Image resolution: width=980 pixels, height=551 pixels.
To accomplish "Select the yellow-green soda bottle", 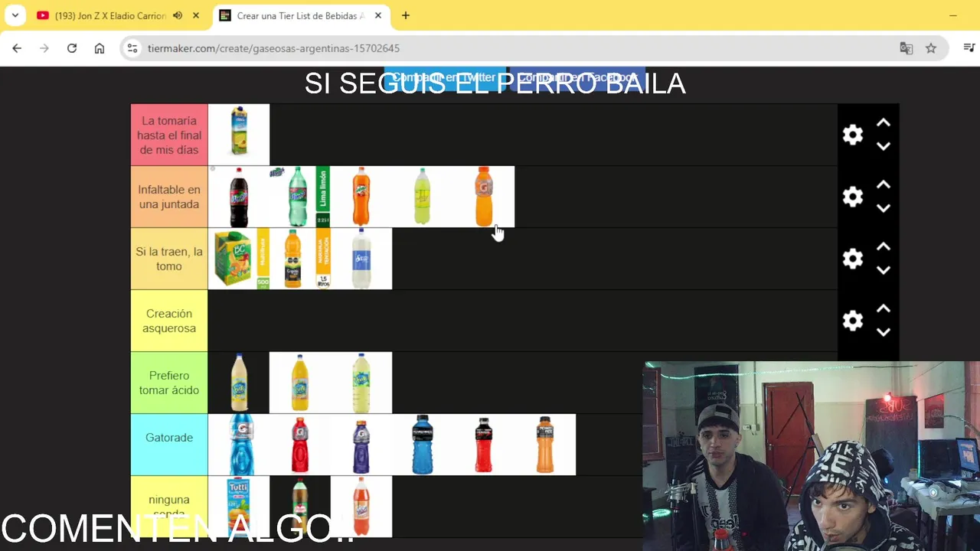I will 423,197.
